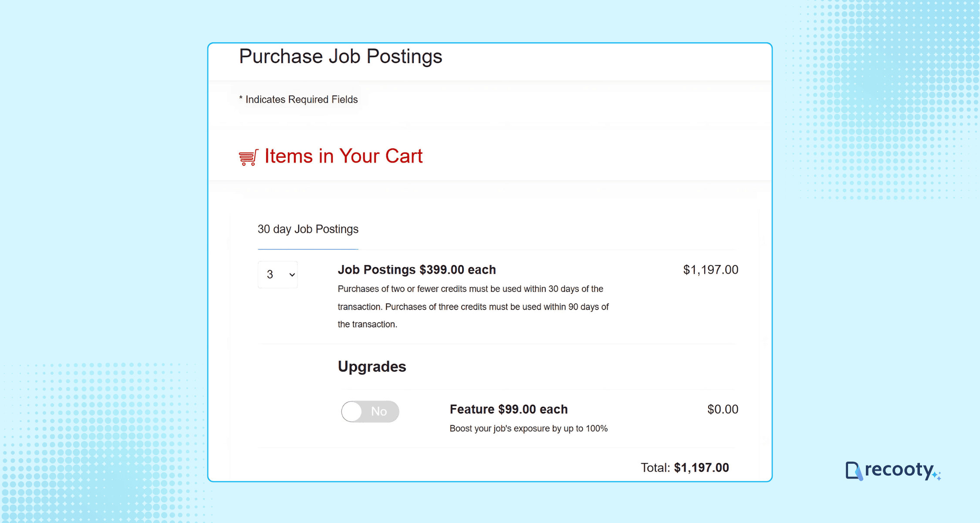980x523 pixels.
Task: Click the sparkle icon beside the Recooty wordmark
Action: (936, 475)
